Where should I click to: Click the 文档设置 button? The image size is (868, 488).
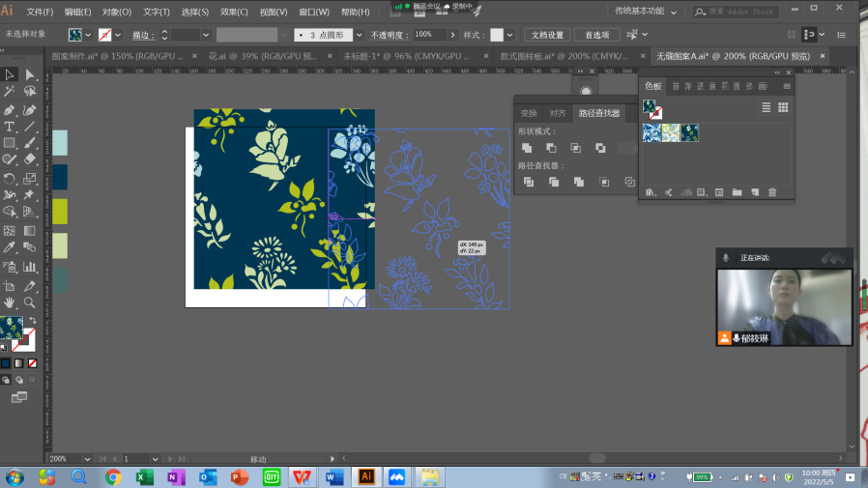[547, 35]
